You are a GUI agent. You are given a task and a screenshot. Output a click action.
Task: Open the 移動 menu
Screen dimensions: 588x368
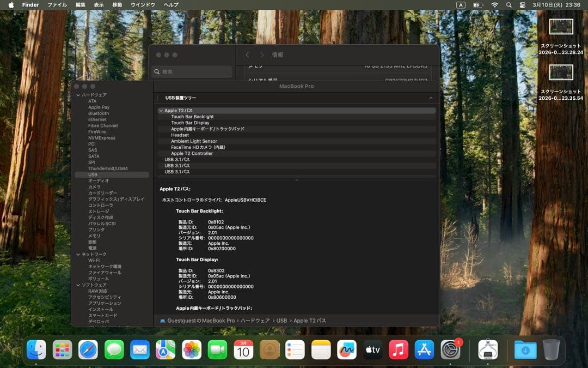click(117, 5)
